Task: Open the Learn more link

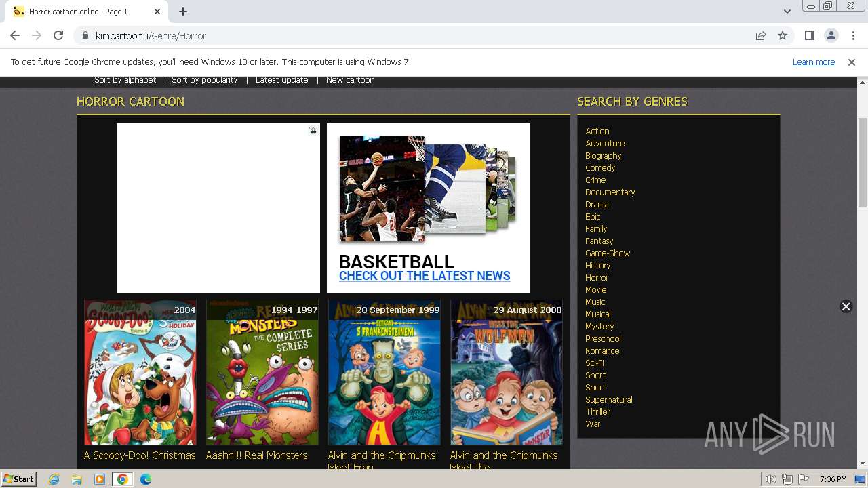Action: click(814, 62)
